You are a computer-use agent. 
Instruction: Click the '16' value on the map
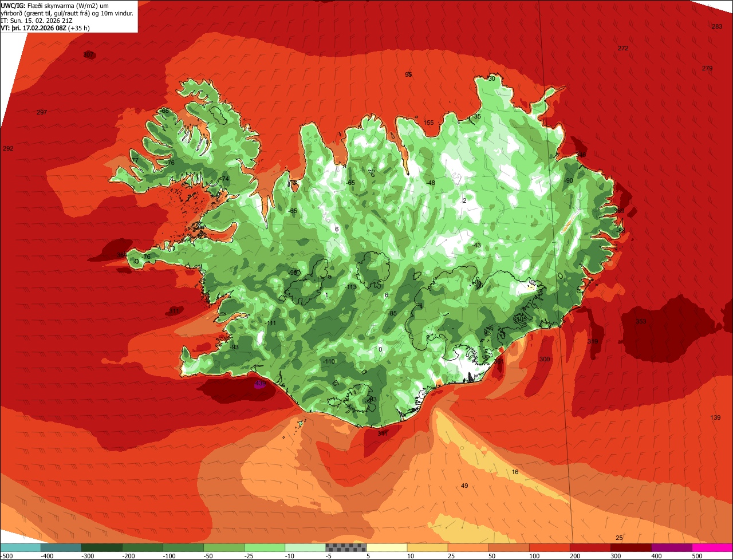point(515,472)
